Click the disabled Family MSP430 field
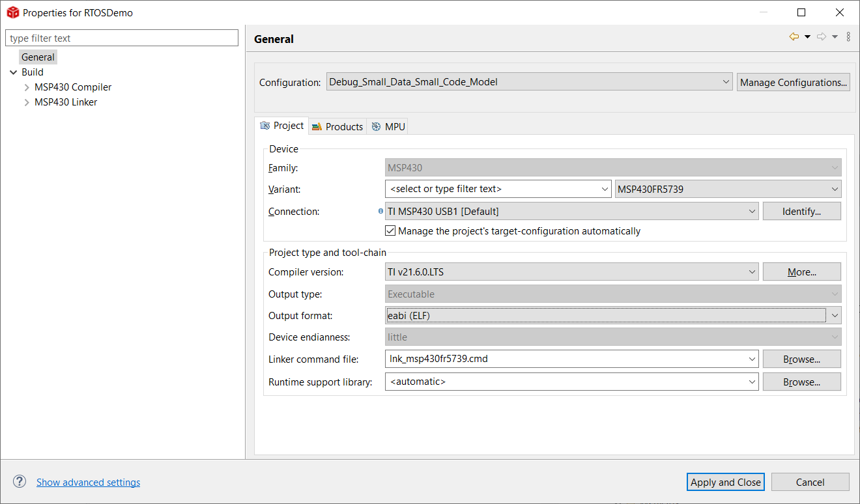Viewport: 860px width, 504px height. [x=613, y=167]
